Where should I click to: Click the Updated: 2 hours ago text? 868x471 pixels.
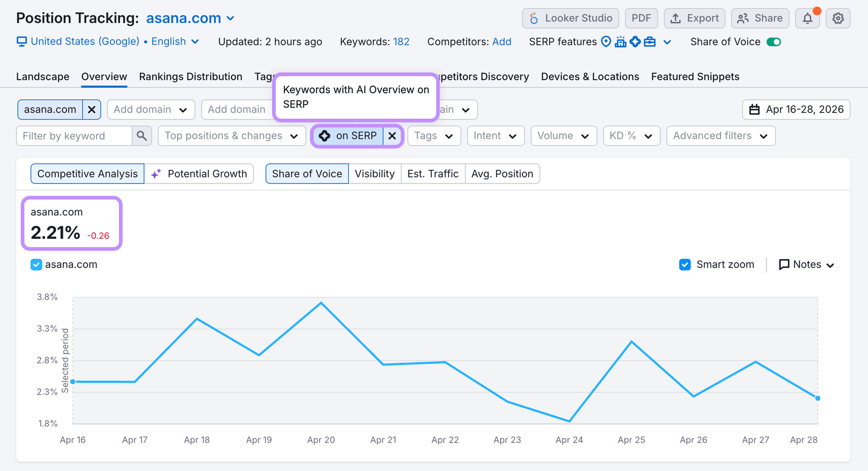270,42
